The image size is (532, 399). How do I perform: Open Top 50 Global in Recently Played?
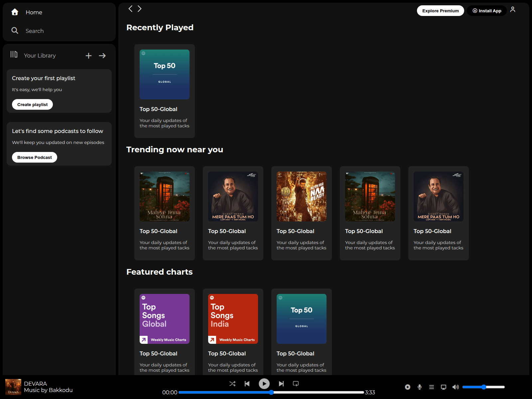pos(165,91)
